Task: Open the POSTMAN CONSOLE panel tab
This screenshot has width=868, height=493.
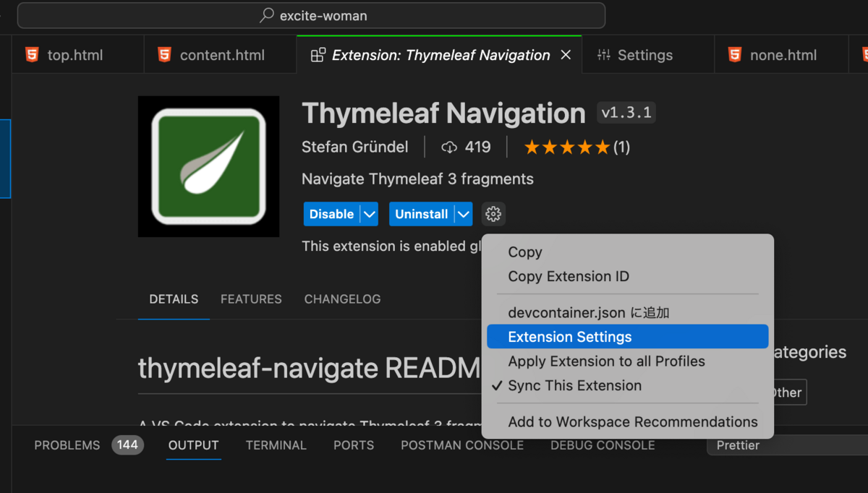Action: [462, 445]
